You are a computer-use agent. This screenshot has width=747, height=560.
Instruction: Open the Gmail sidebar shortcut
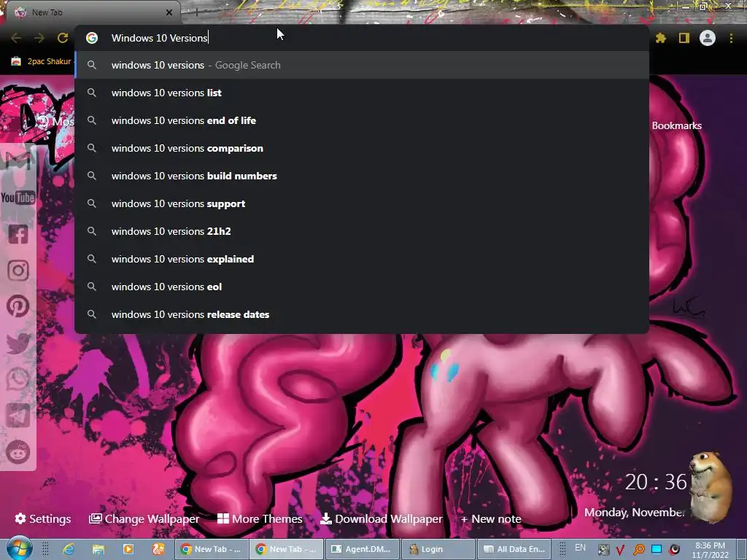pyautogui.click(x=18, y=161)
